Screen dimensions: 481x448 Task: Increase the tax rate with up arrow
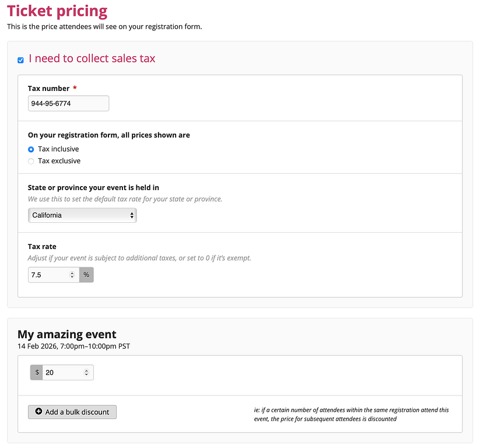click(x=72, y=272)
